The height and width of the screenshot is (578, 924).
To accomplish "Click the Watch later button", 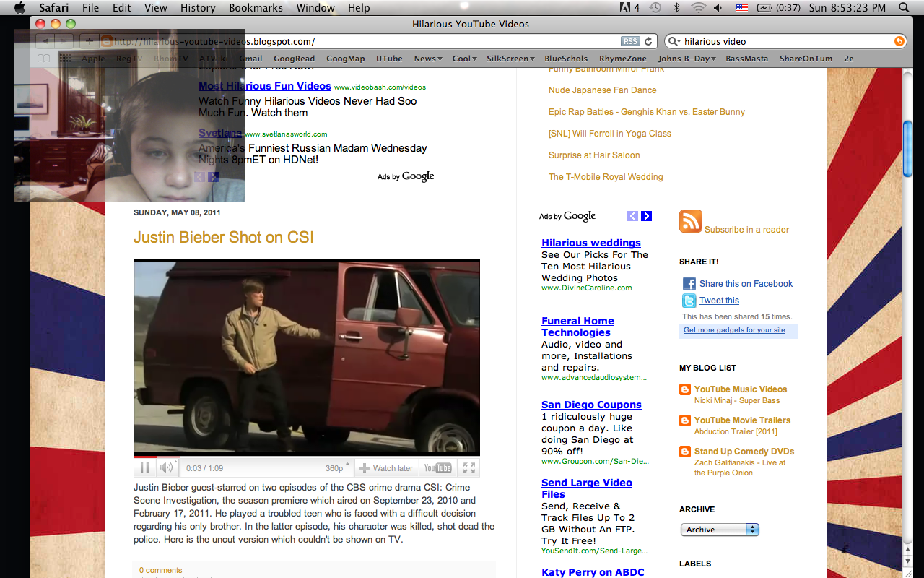I will pos(386,468).
